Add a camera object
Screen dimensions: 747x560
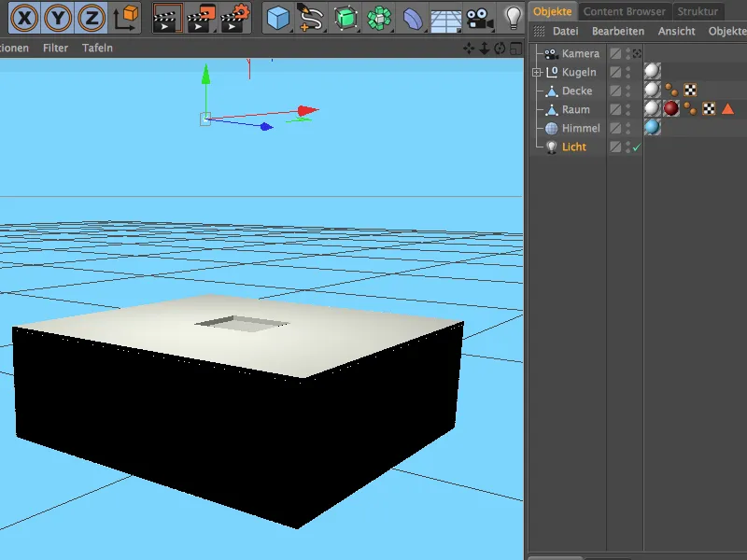click(x=479, y=19)
